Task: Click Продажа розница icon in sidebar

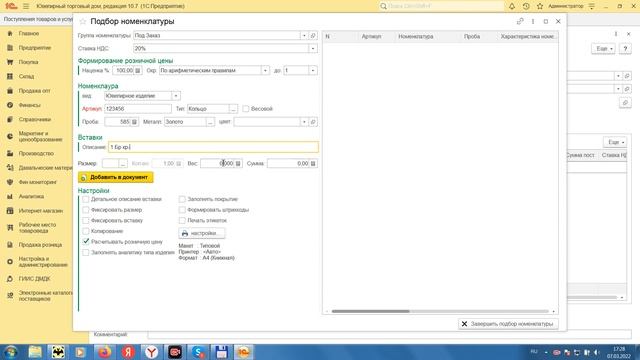Action: pyautogui.click(x=10, y=245)
